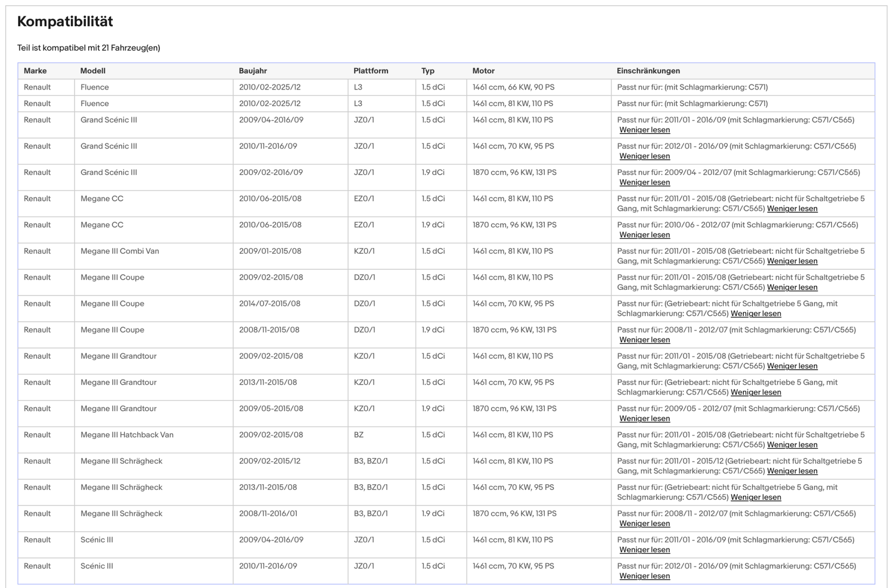Click Weniger lesen for Megane III Coupe 2014/07
The image size is (894, 588).
pyautogui.click(x=756, y=313)
